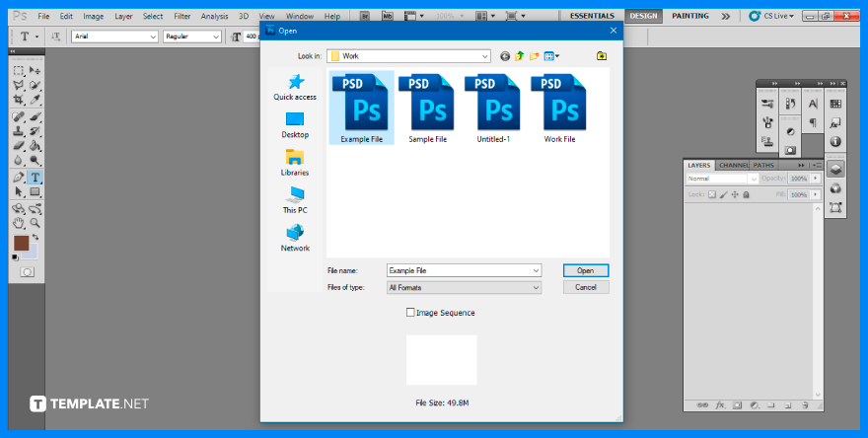Viewport: 868px width, 438px height.
Task: Click the Quick access sidebar icon
Action: click(x=295, y=87)
